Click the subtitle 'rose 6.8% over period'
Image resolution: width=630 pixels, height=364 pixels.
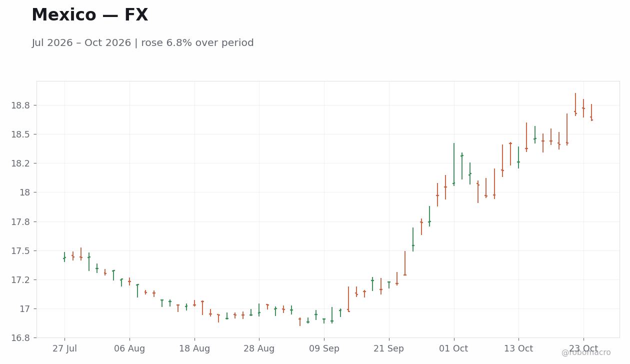197,43
